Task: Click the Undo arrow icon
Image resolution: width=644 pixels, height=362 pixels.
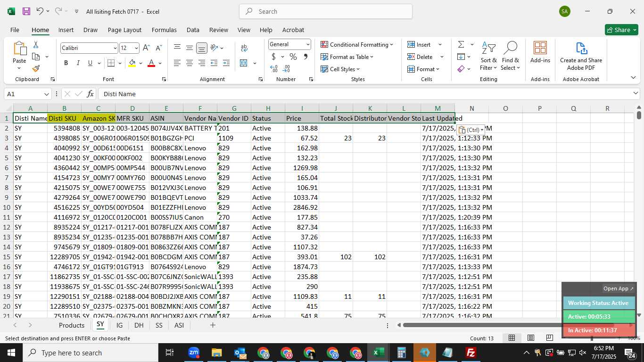Action: (x=40, y=11)
